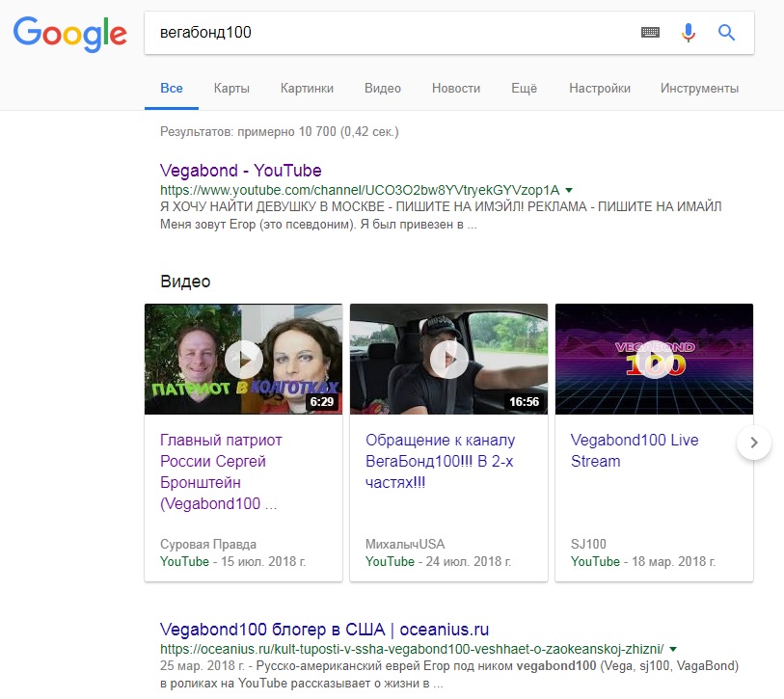The image size is (784, 699).
Task: Open Vegabond100 блогер в США oceanius.ru result
Action: 325,630
